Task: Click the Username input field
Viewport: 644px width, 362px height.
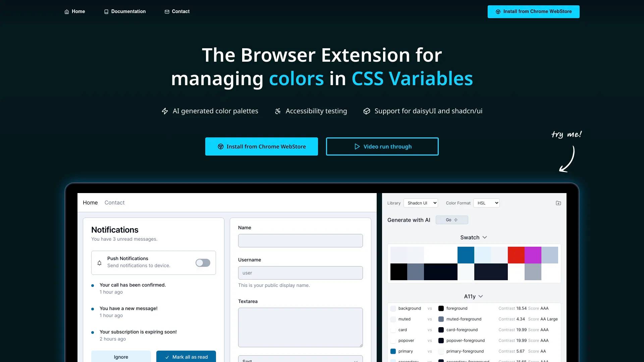Action: pos(300,273)
